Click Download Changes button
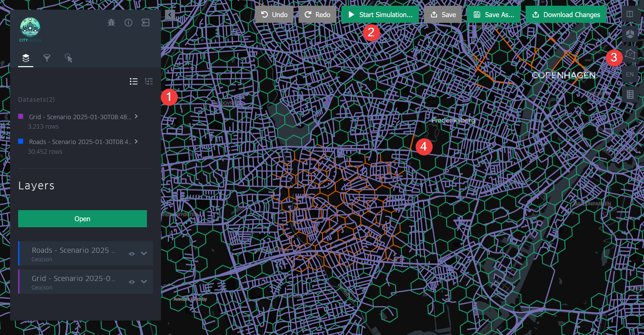 566,14
